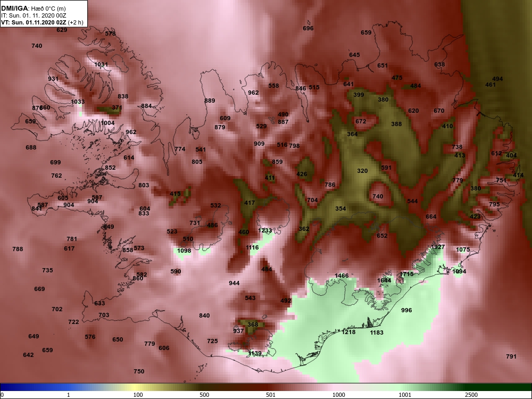
Task: Select the map value 1715
Action: [406, 274]
